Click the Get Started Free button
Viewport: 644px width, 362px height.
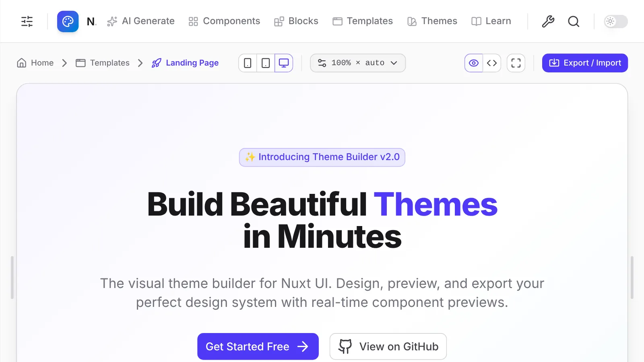click(258, 346)
